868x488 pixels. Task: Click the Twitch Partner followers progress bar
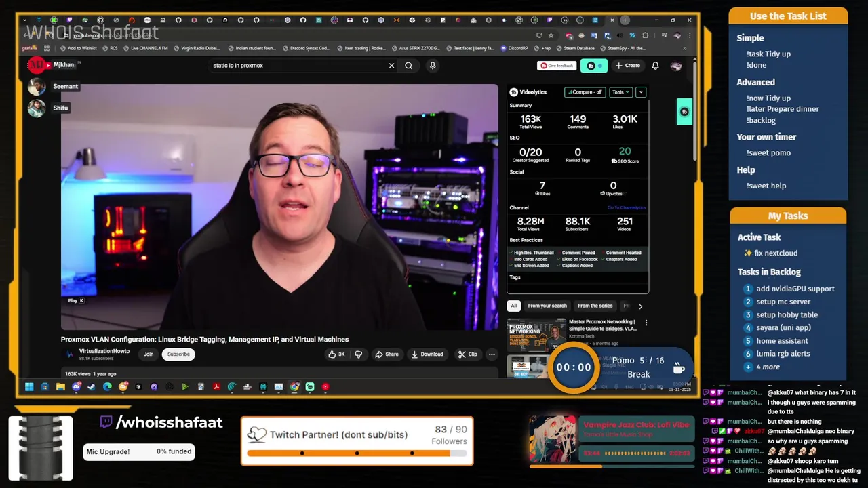click(x=357, y=453)
